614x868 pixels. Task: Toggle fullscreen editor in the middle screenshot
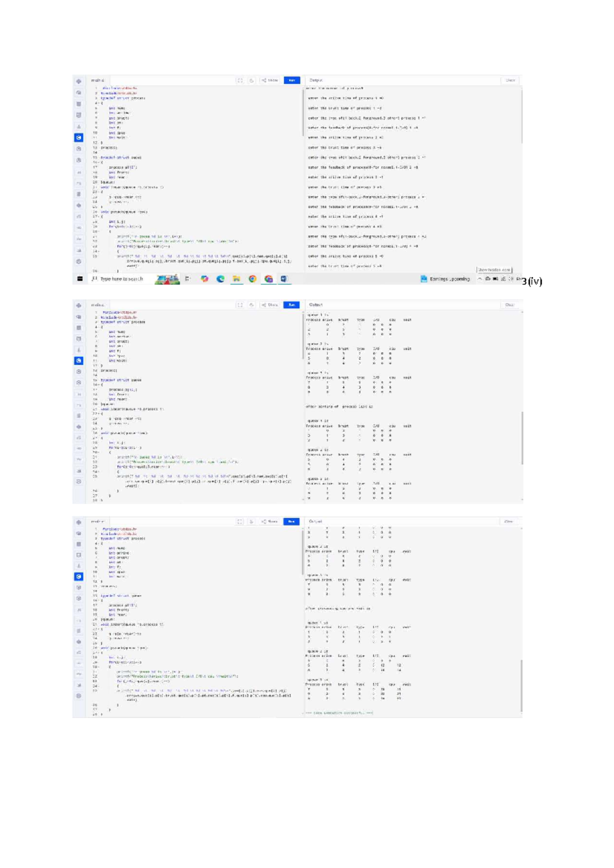pyautogui.click(x=239, y=305)
